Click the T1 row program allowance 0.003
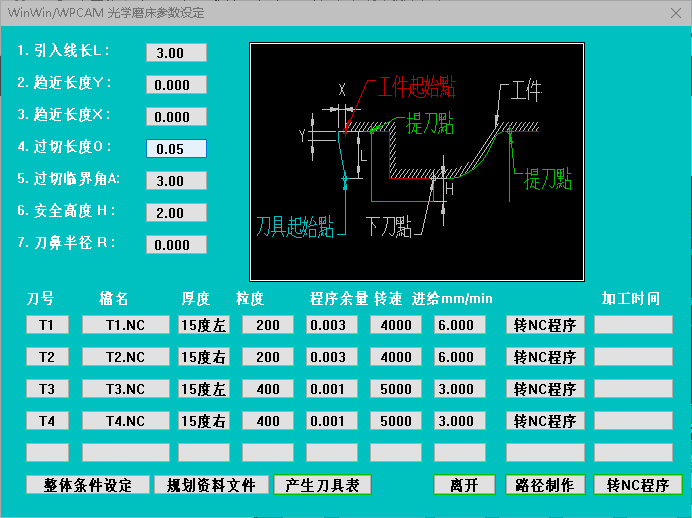This screenshot has width=692, height=518. (332, 325)
